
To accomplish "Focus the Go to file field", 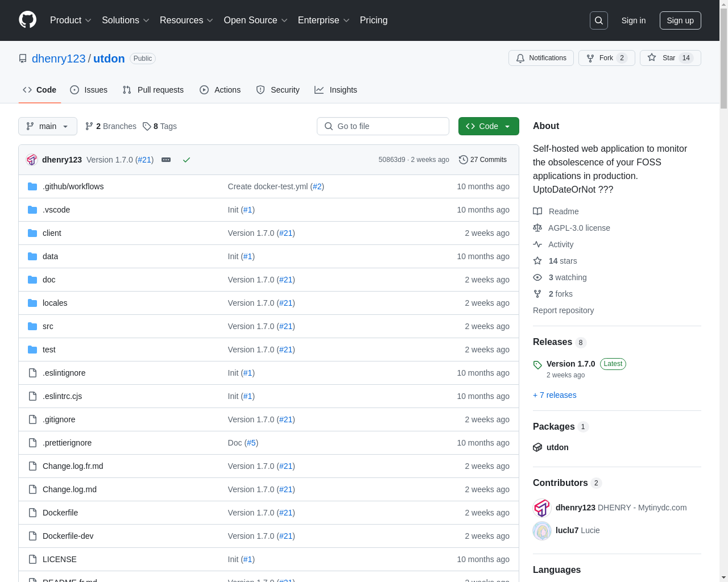I will coord(383,126).
